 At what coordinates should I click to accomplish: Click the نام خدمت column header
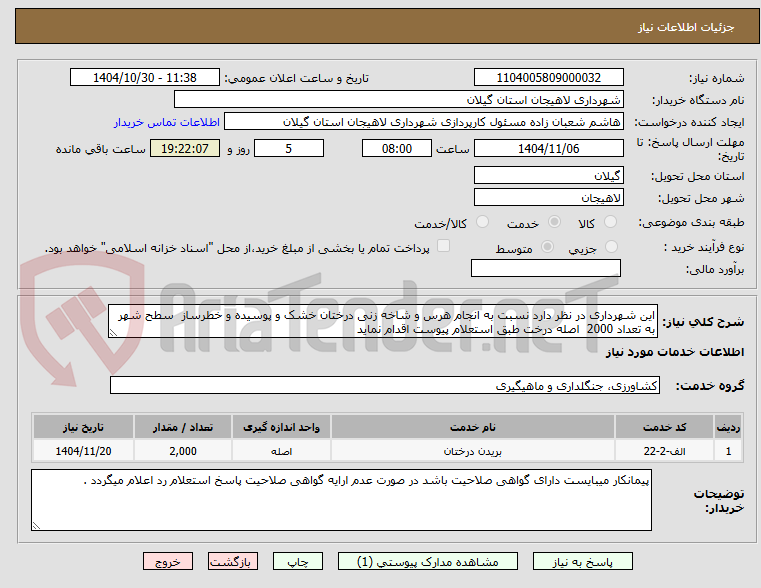pyautogui.click(x=473, y=427)
